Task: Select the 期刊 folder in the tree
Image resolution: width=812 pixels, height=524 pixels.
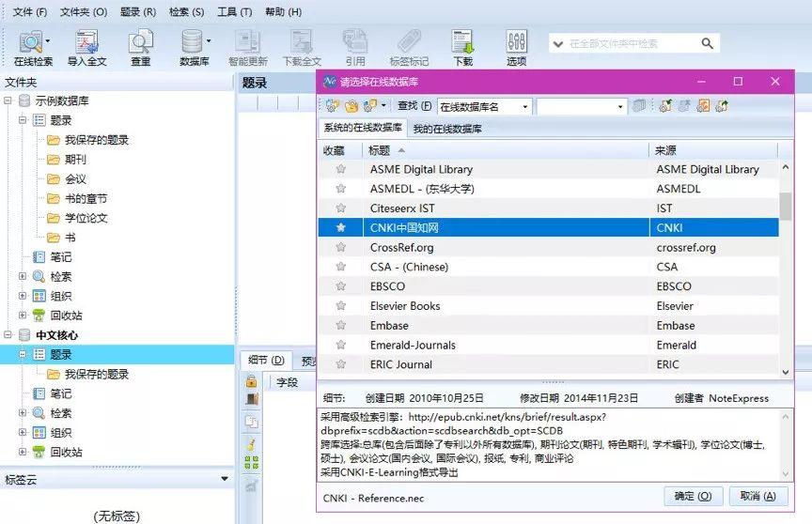Action: [x=75, y=160]
